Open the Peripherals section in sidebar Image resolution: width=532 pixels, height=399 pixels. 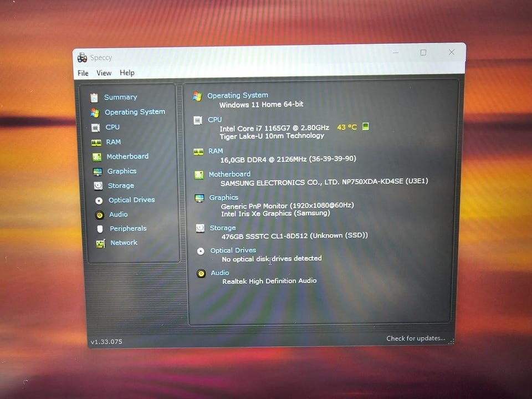128,229
